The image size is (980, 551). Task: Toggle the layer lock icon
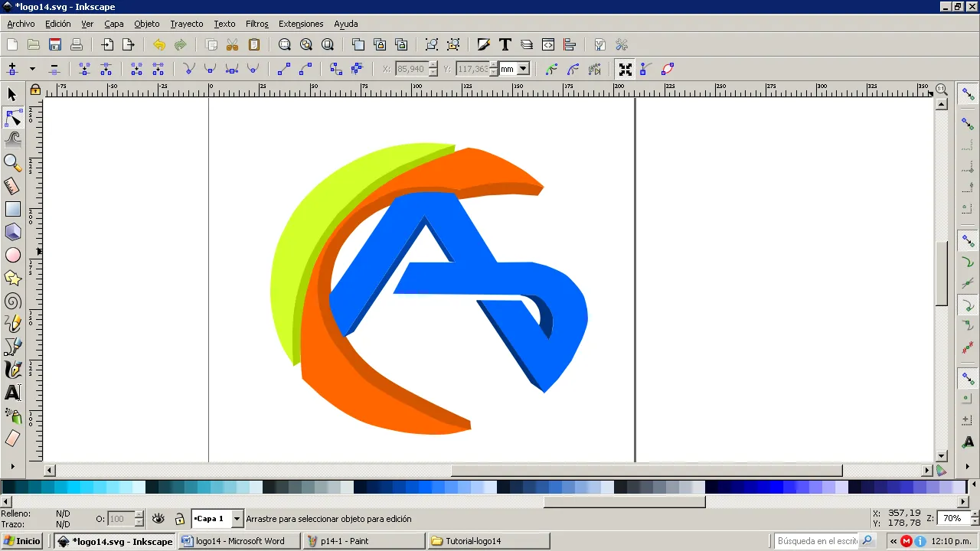point(179,518)
